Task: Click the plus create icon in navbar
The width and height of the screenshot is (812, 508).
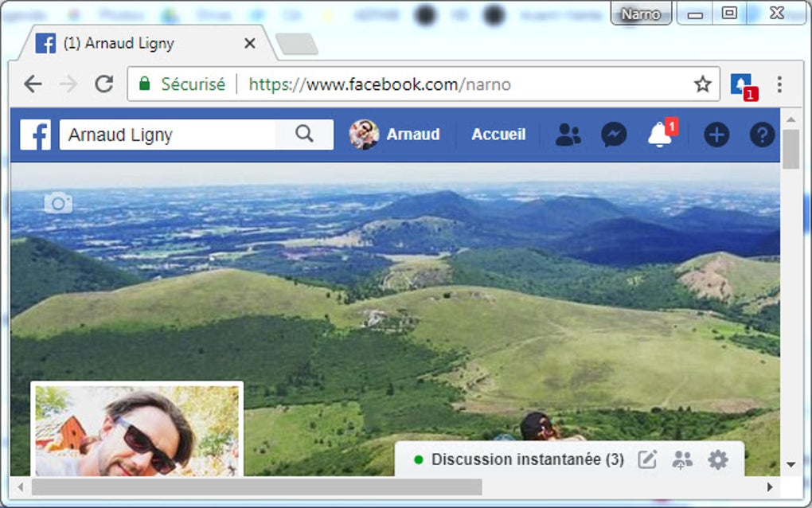Action: tap(715, 135)
